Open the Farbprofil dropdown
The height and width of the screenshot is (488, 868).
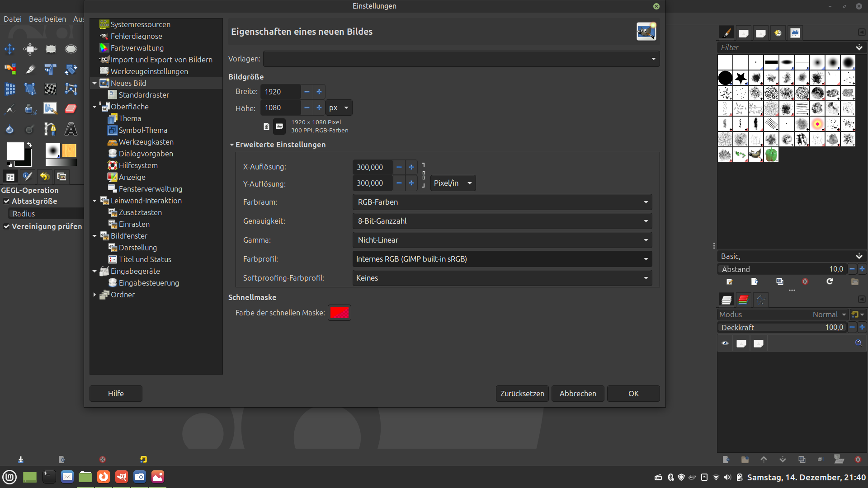point(502,259)
